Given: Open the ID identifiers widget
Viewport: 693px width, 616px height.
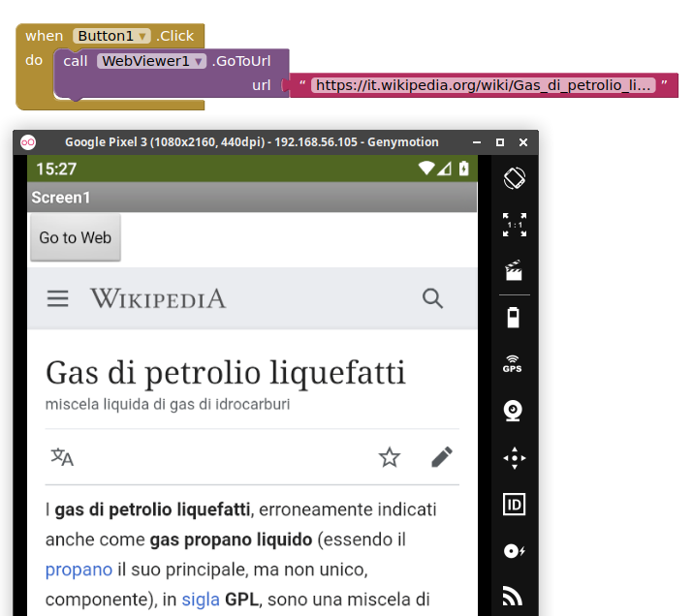Looking at the screenshot, I should (514, 504).
